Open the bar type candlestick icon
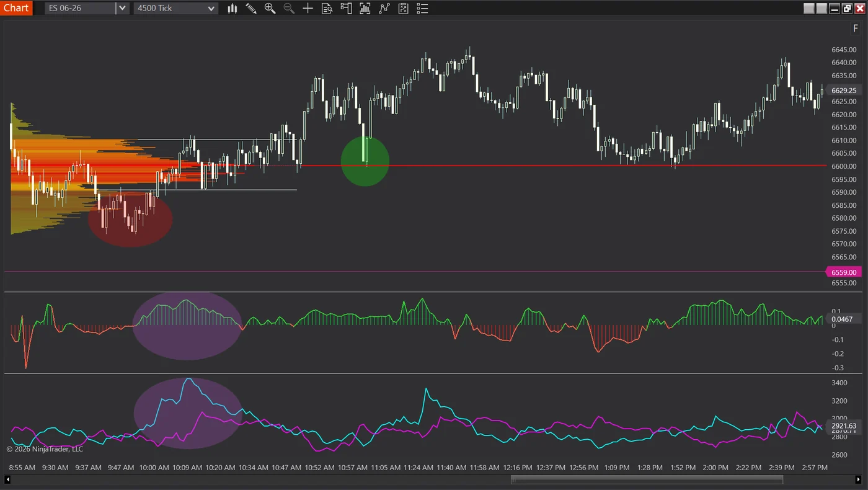The height and width of the screenshot is (490, 868). click(232, 8)
